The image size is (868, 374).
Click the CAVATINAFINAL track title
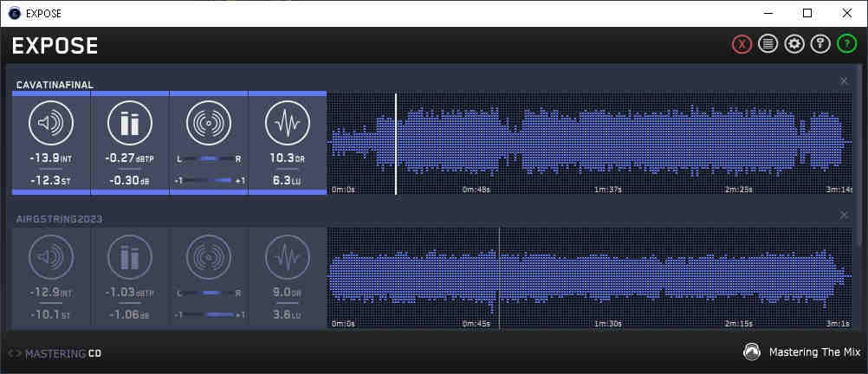[55, 85]
